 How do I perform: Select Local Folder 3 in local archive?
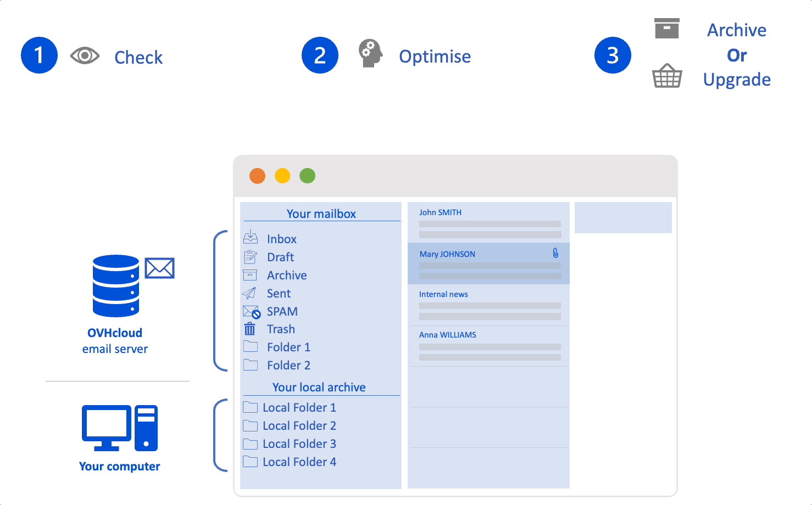click(299, 444)
